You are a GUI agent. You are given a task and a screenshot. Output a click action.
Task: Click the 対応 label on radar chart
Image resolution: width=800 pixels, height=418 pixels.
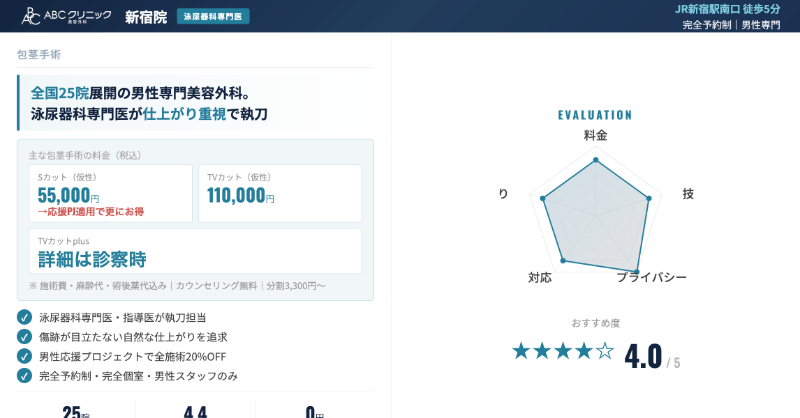point(540,277)
